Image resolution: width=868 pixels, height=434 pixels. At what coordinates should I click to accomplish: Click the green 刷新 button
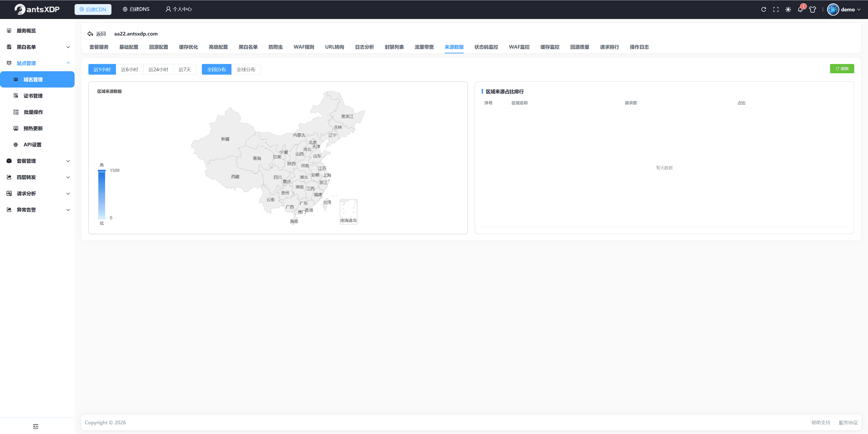(842, 69)
